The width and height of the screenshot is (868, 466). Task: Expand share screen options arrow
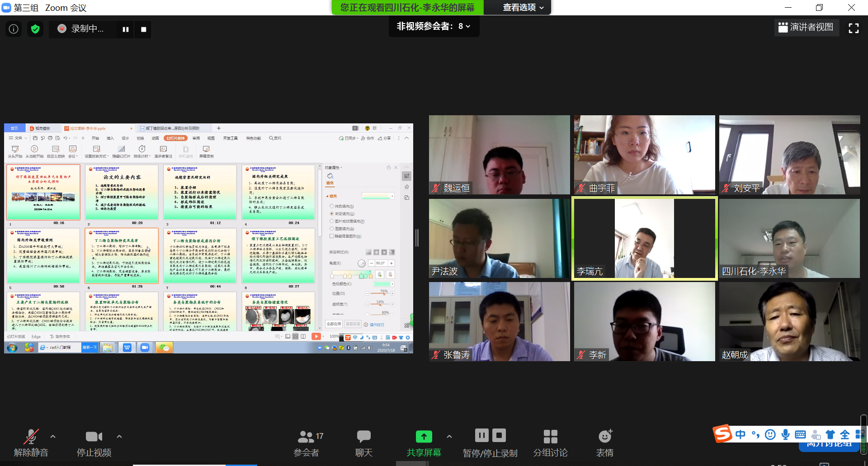[x=449, y=437]
